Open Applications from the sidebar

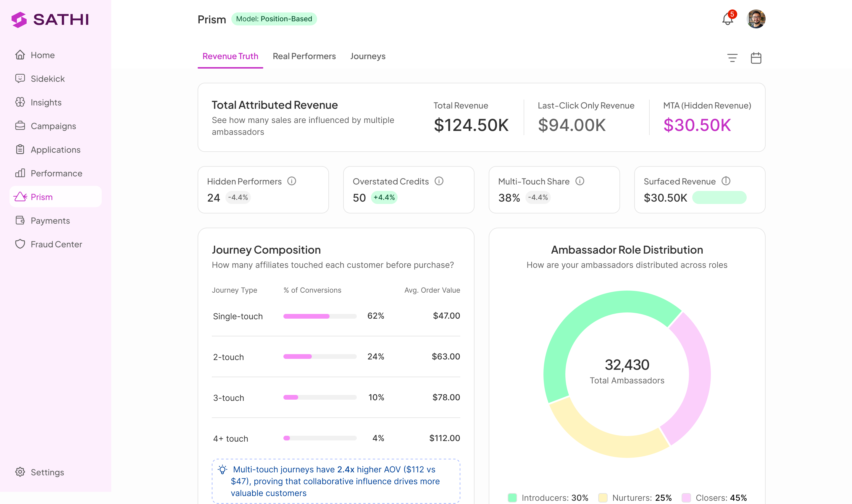[56, 150]
